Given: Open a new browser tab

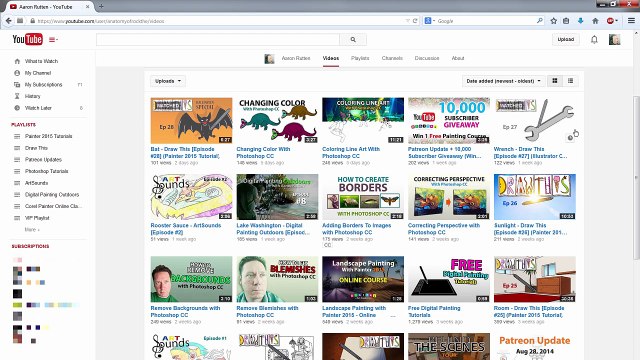Looking at the screenshot, I should [x=101, y=7].
